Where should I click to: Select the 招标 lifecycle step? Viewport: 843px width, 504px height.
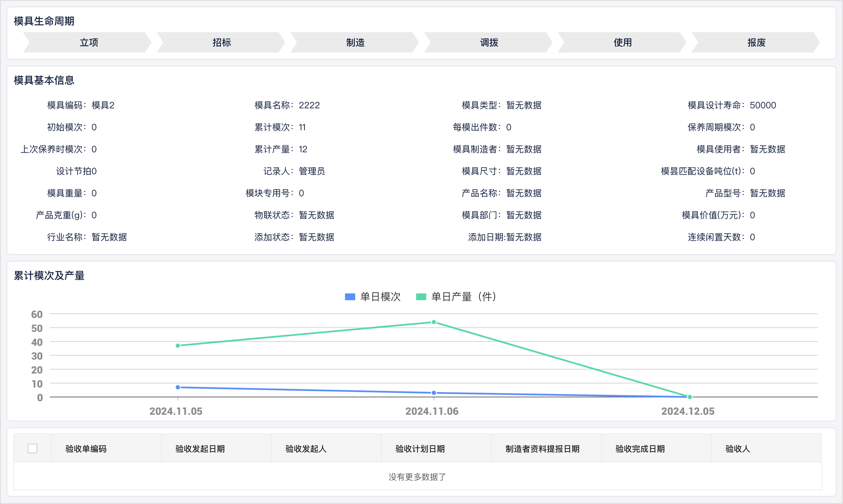(221, 42)
